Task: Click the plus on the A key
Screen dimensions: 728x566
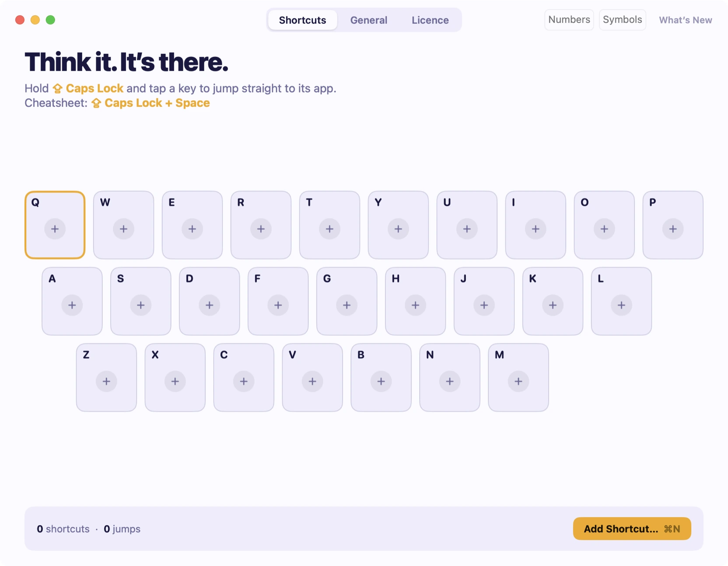Action: coord(72,305)
